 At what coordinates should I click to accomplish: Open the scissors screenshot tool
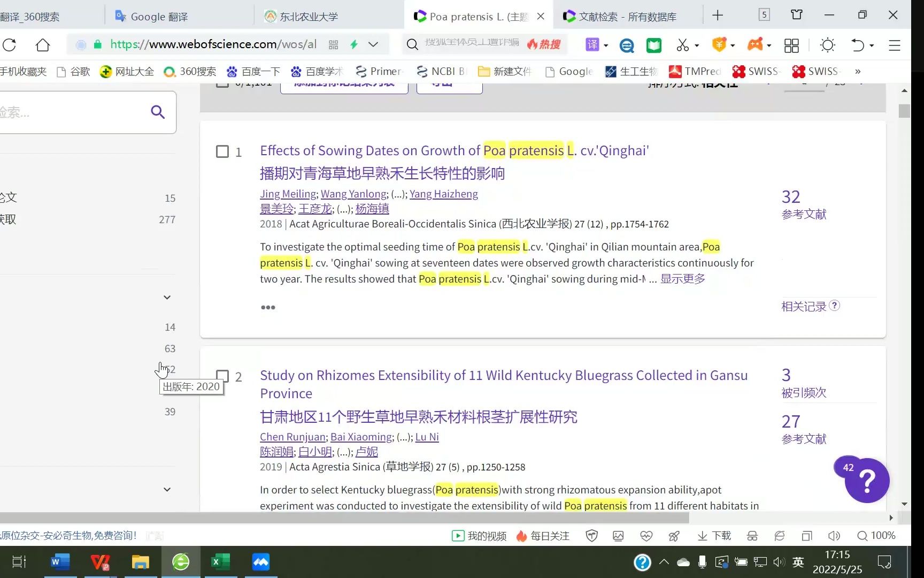[683, 45]
